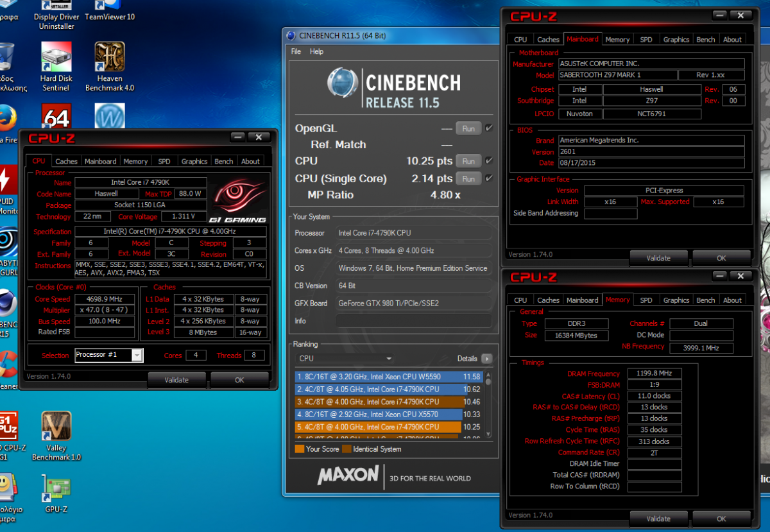Select CPU tab in CPU-Z Memory timings window
Image resolution: width=770 pixels, height=532 pixels.
(520, 300)
